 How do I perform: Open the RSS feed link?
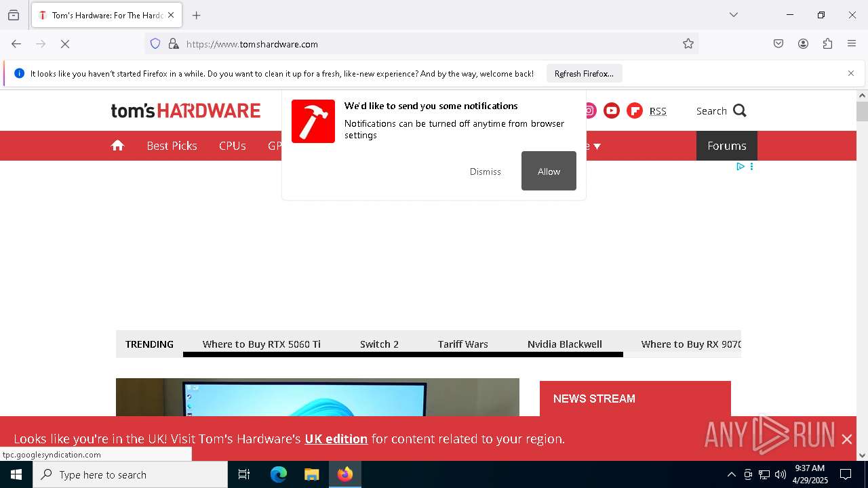[x=658, y=111]
